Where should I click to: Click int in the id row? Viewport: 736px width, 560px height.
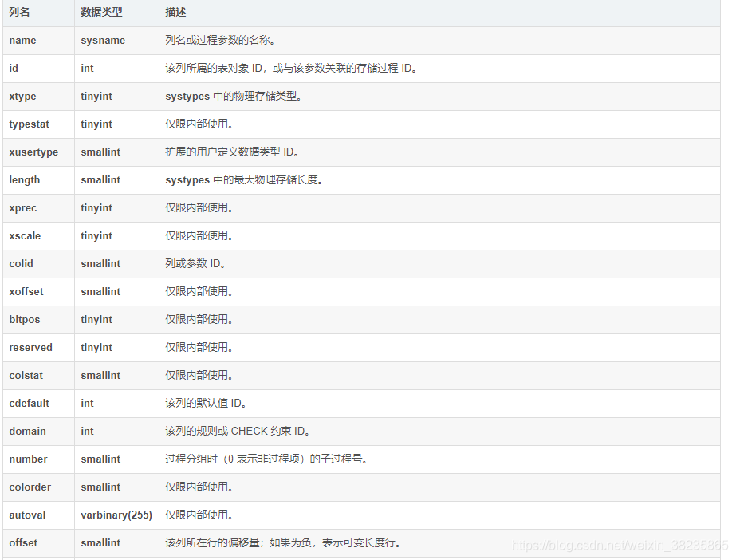click(87, 69)
